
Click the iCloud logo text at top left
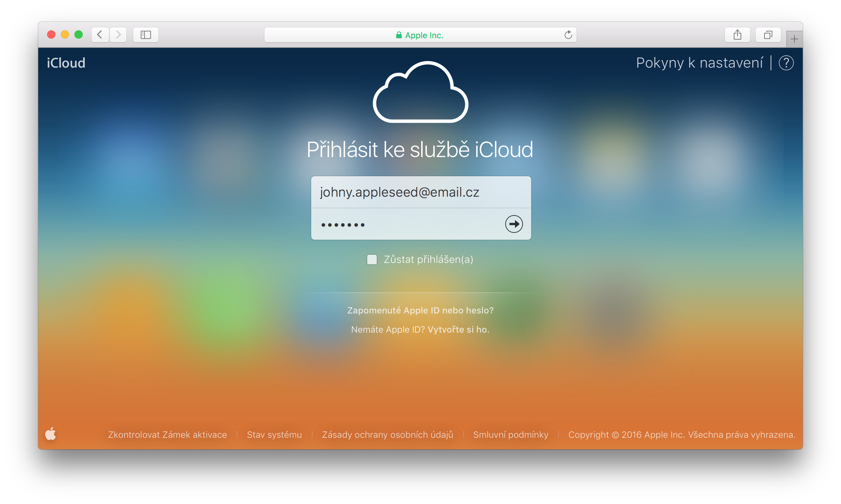(x=66, y=63)
